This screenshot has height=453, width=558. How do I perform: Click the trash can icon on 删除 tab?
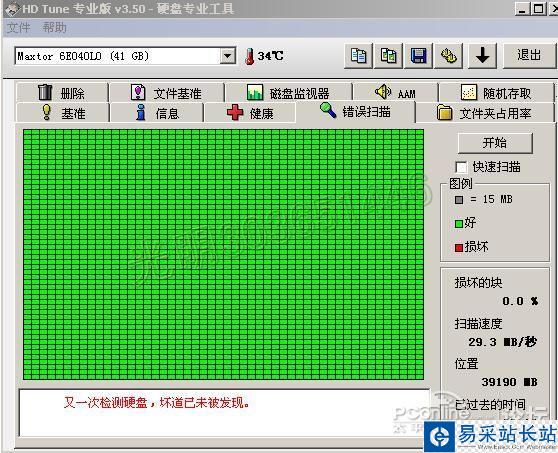pyautogui.click(x=45, y=92)
